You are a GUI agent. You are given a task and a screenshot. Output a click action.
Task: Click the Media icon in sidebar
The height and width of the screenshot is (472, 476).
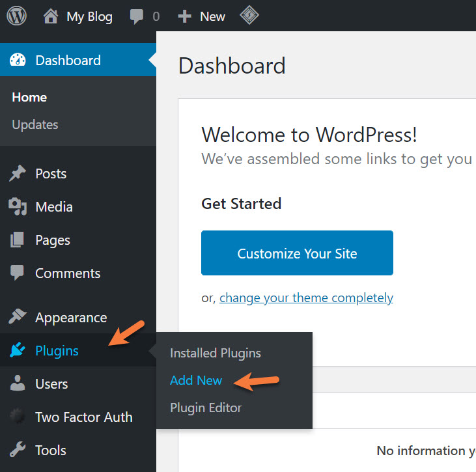[x=18, y=207]
